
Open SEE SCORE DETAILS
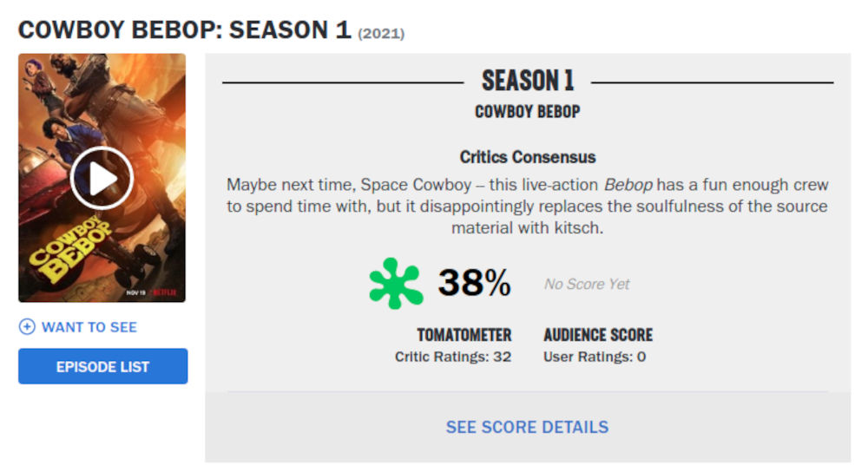pos(527,427)
